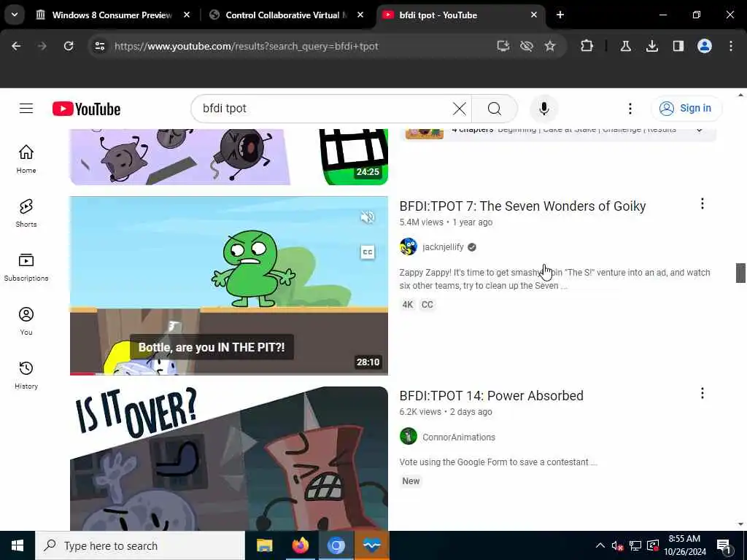Click the page vertical scrollbar thumb

pyautogui.click(x=740, y=273)
